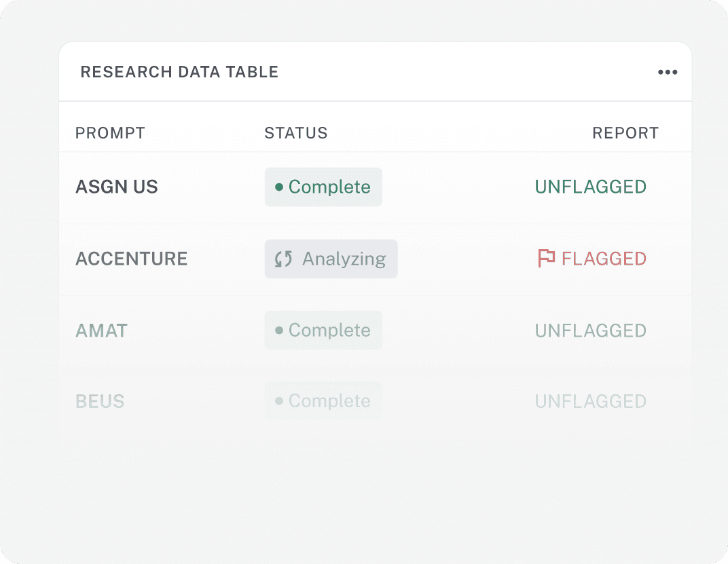The height and width of the screenshot is (564, 728).
Task: Sort by the STATUS column header
Action: (296, 133)
